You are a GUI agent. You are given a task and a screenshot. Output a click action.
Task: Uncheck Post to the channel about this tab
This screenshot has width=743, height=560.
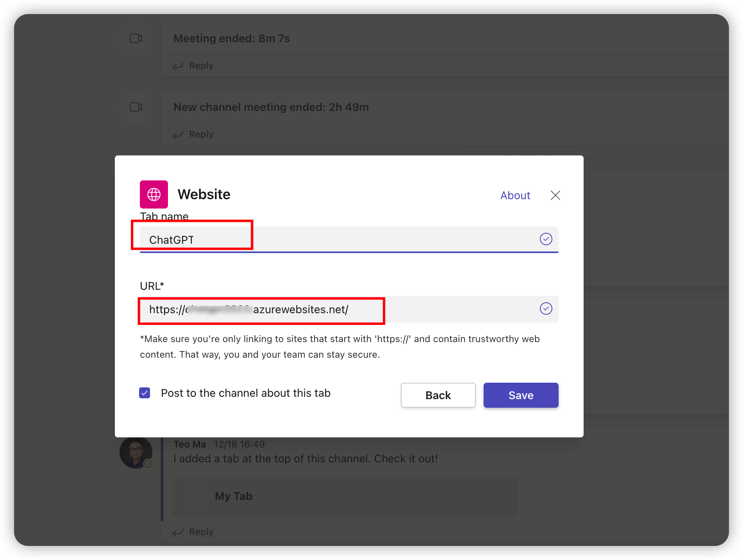tap(145, 393)
